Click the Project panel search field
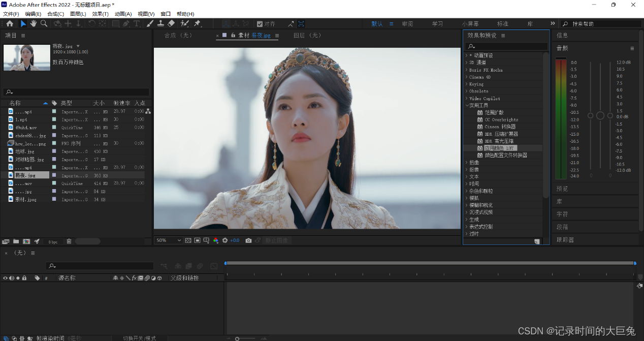The width and height of the screenshot is (644, 341). [x=76, y=92]
